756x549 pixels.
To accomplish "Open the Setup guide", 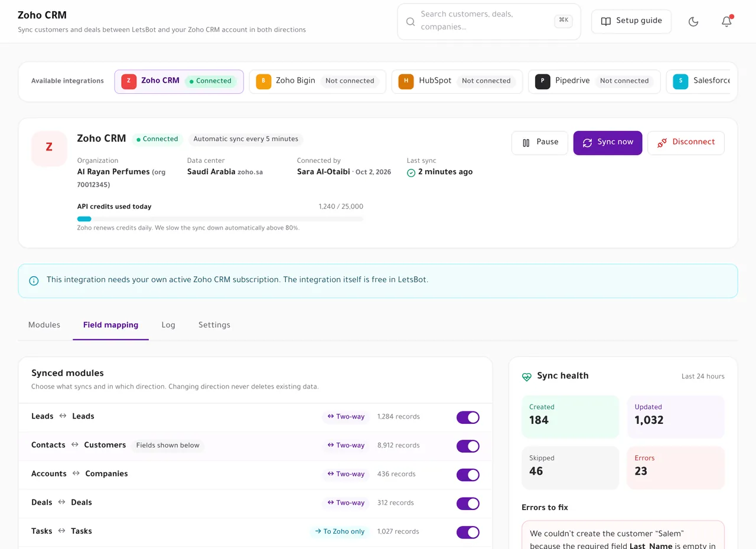I will click(631, 22).
